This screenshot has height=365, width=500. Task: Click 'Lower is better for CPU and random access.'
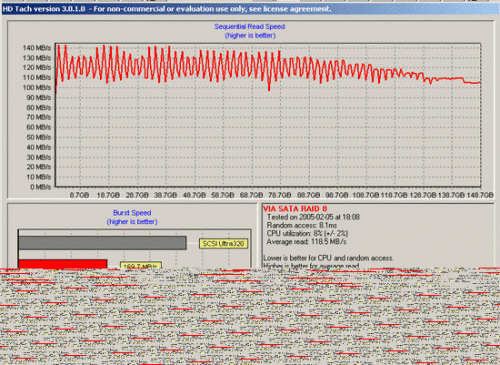[x=328, y=258]
